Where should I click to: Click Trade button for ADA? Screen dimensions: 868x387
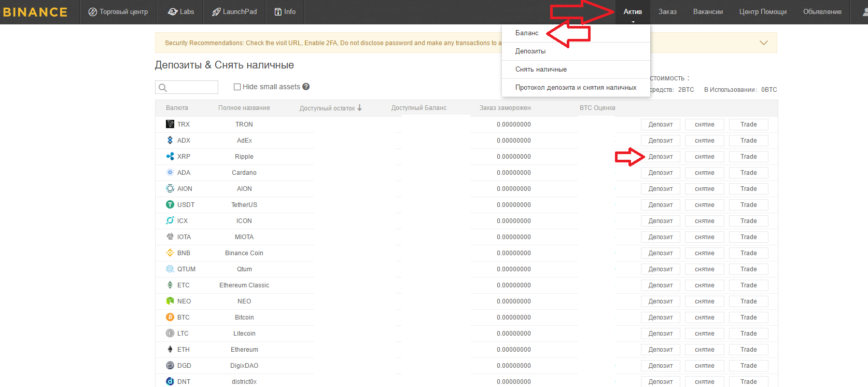pos(749,173)
